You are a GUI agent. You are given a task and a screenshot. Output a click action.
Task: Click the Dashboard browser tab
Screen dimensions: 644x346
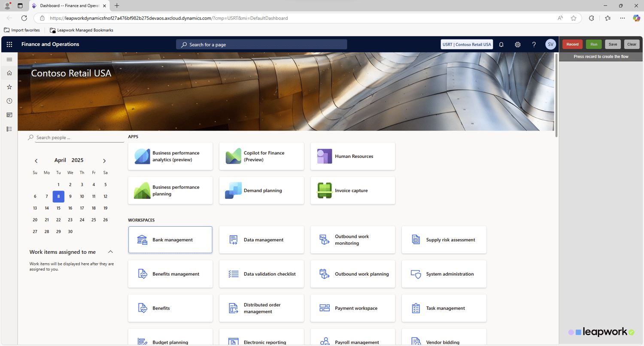[x=69, y=6]
